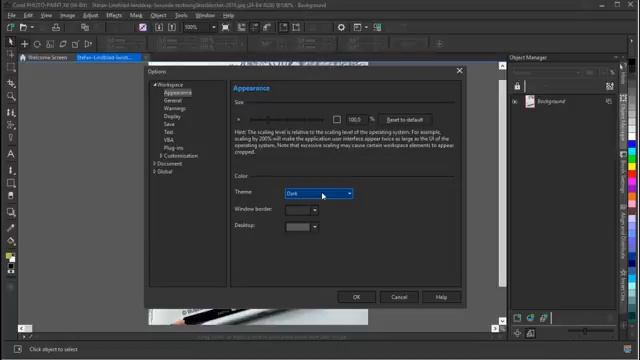Select the Rectangle shape tool in toolbox
The image size is (640, 360).
coord(11,183)
